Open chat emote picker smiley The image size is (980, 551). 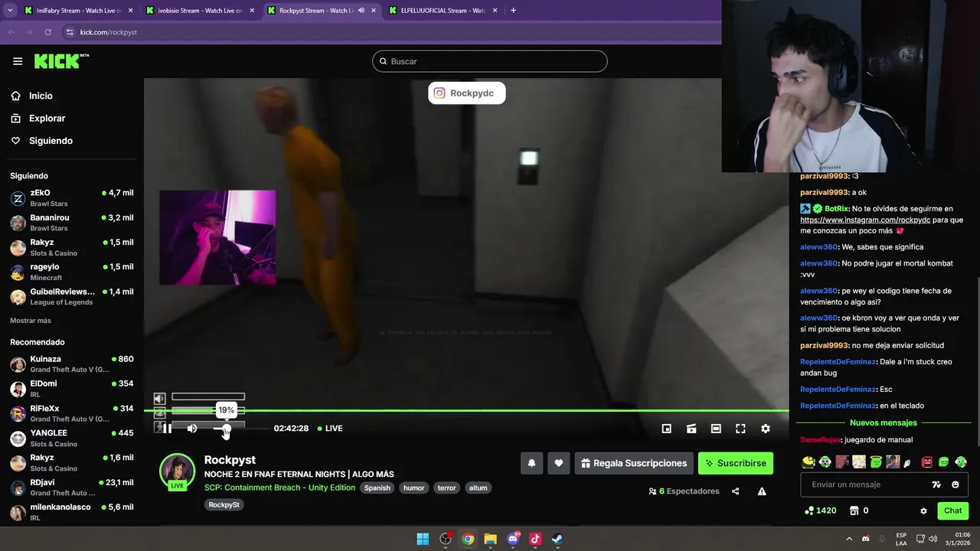coord(955,484)
